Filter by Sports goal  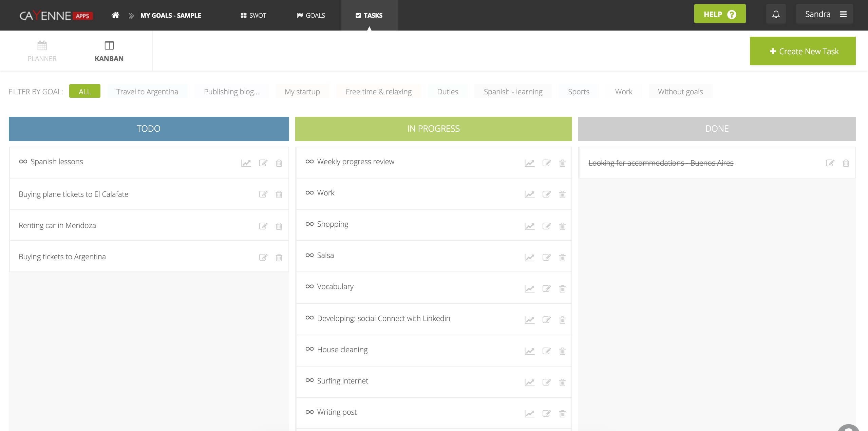tap(579, 91)
